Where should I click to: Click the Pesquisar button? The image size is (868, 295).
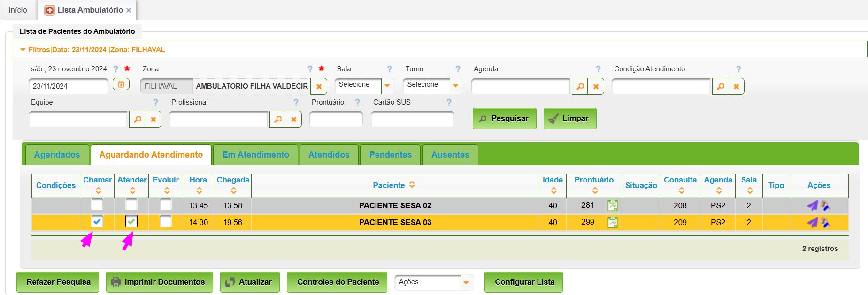pos(505,118)
